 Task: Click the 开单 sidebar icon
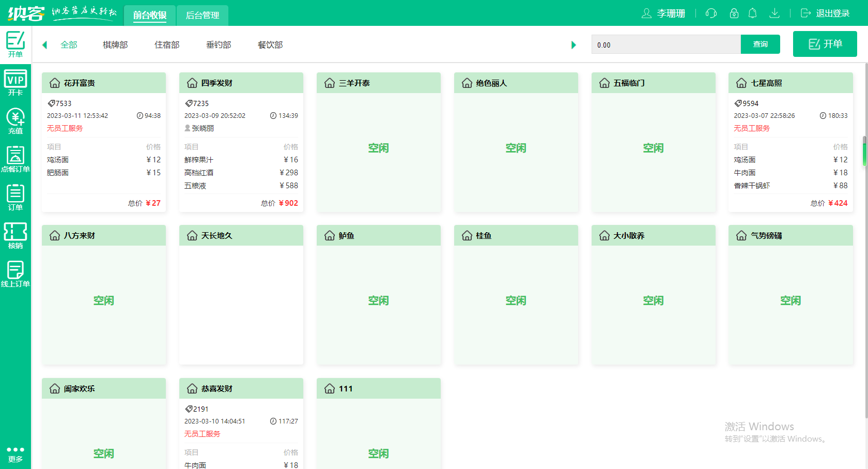[15, 44]
